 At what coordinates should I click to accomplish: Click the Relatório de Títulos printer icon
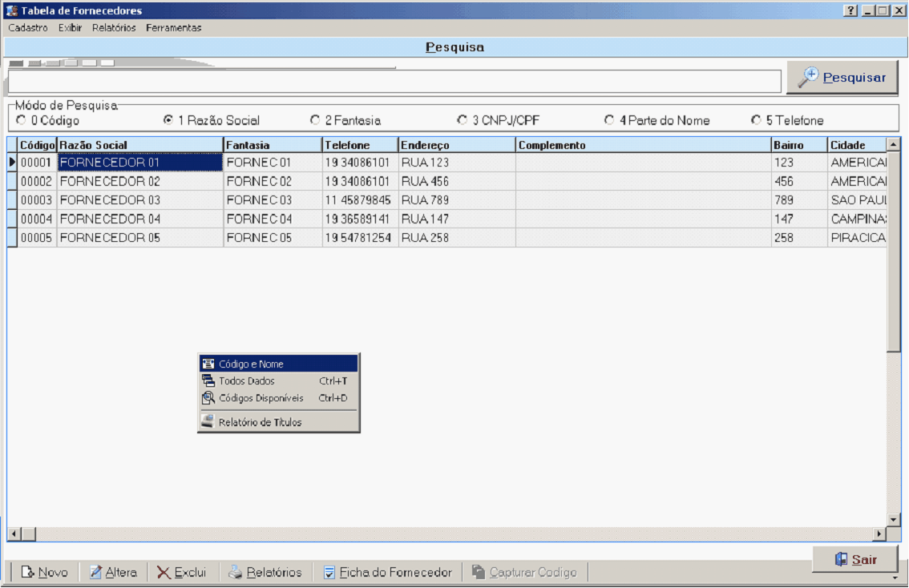pos(208,421)
